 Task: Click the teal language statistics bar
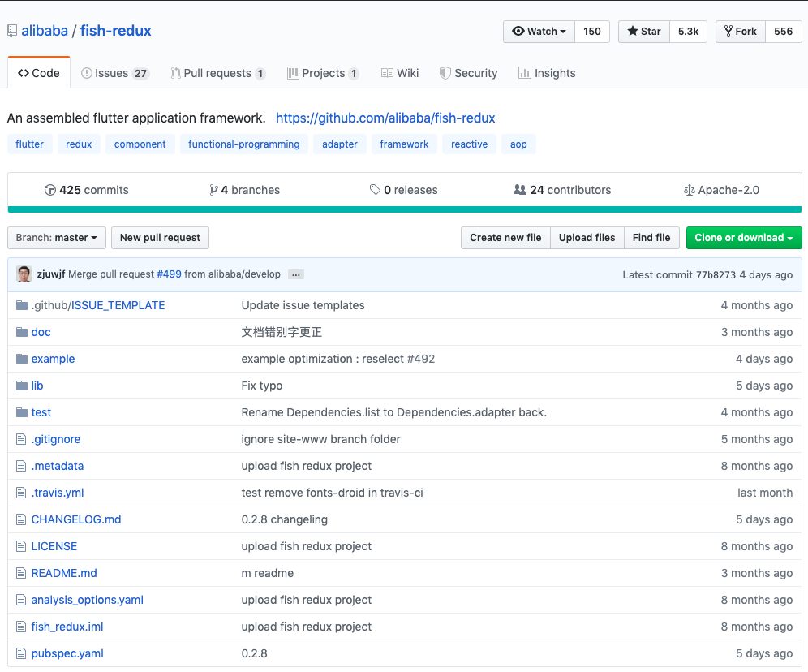tap(405, 209)
